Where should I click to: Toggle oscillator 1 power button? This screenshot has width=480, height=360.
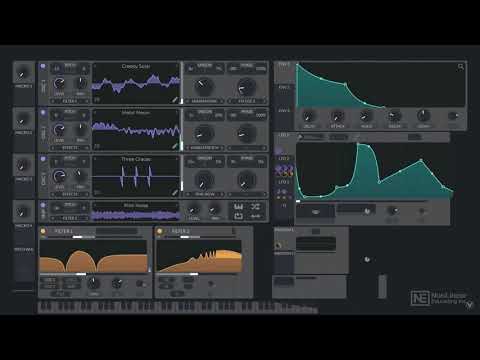point(43,66)
